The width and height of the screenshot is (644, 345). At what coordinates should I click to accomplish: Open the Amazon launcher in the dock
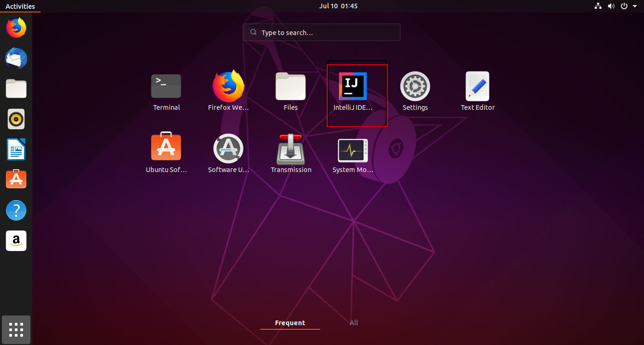[16, 241]
